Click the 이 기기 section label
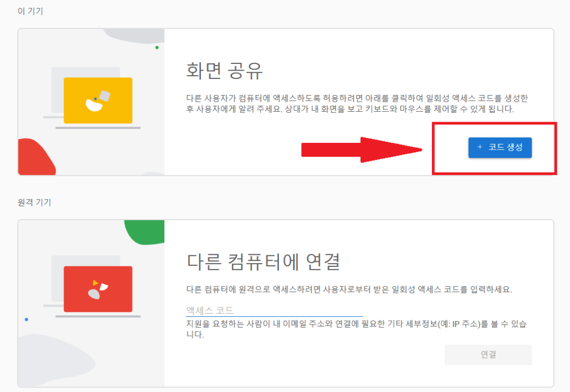 point(30,11)
